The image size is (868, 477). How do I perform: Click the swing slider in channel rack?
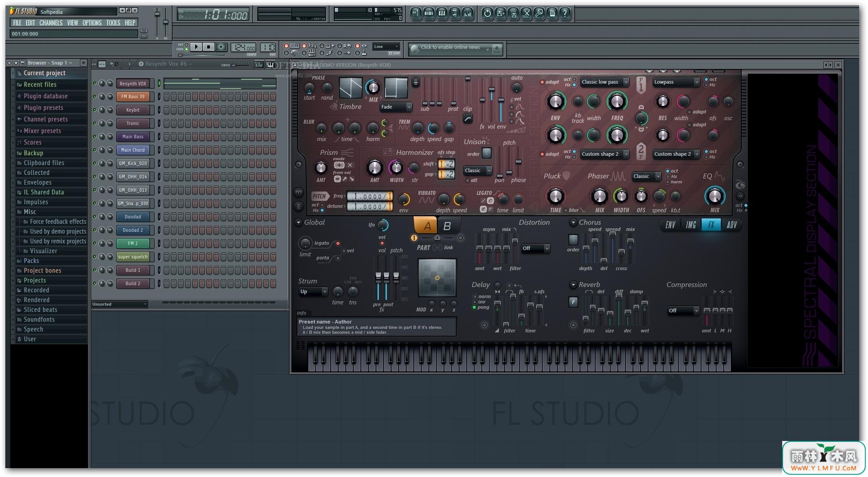[x=241, y=65]
